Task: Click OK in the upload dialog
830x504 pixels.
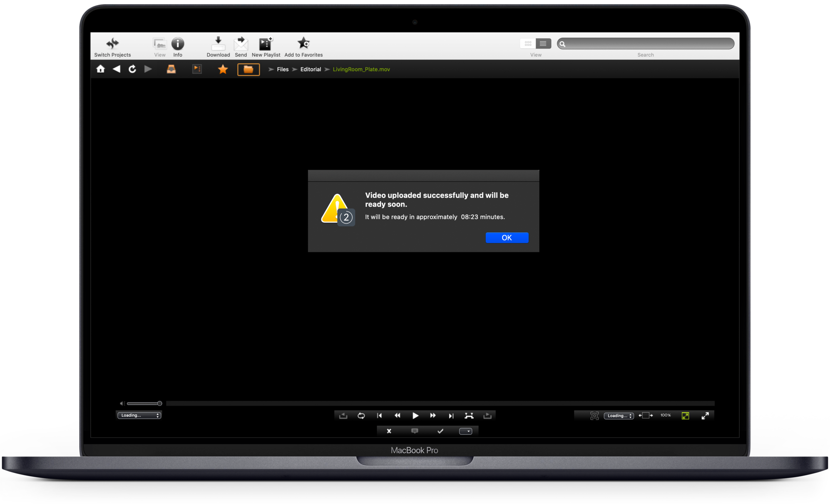Action: [x=507, y=238]
